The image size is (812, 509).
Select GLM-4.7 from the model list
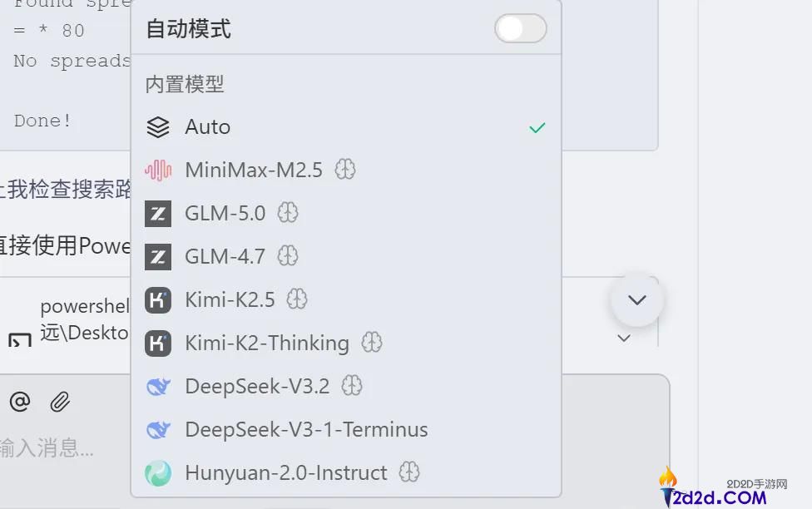(225, 256)
